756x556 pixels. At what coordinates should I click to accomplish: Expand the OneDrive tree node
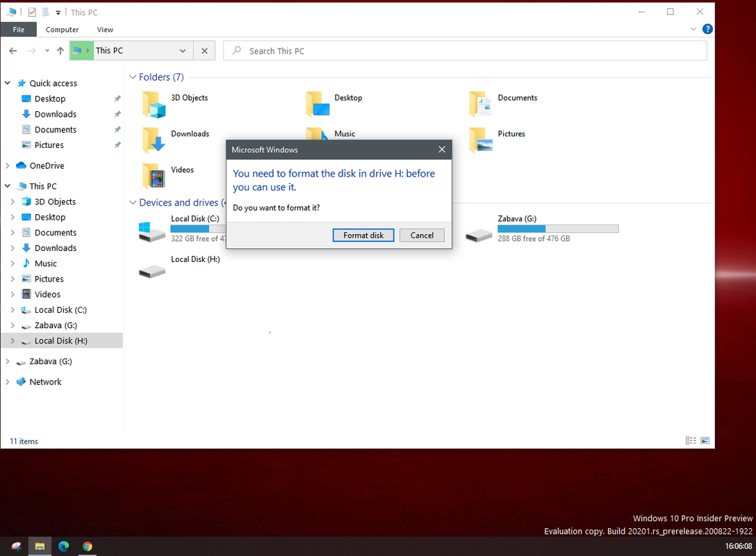(x=8, y=165)
